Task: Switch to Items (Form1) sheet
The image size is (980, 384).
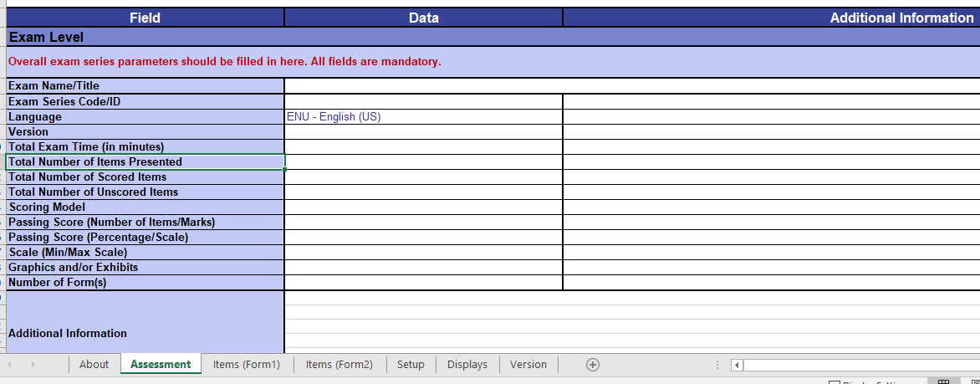Action: click(247, 365)
